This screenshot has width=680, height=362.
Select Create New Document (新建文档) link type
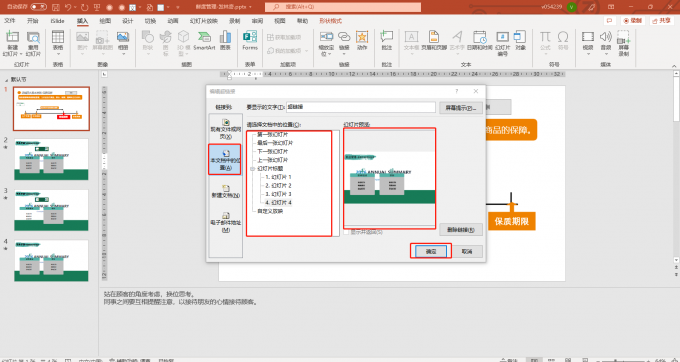(226, 191)
